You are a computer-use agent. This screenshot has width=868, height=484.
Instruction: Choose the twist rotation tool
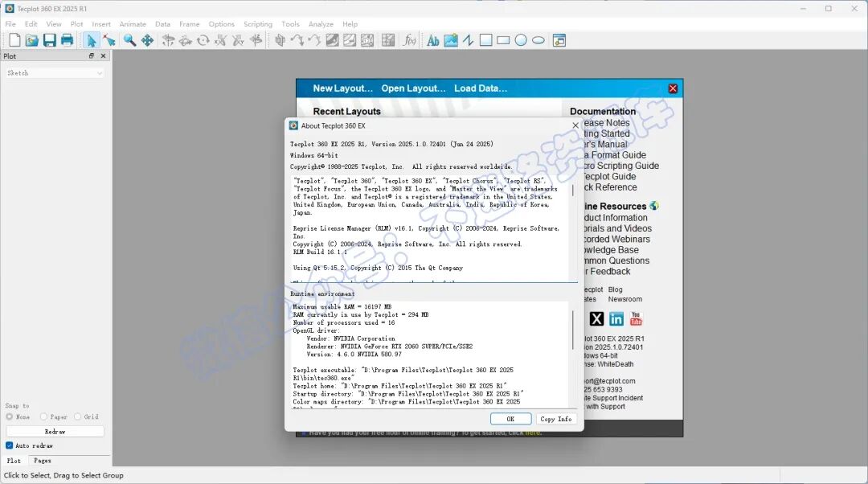pos(203,40)
